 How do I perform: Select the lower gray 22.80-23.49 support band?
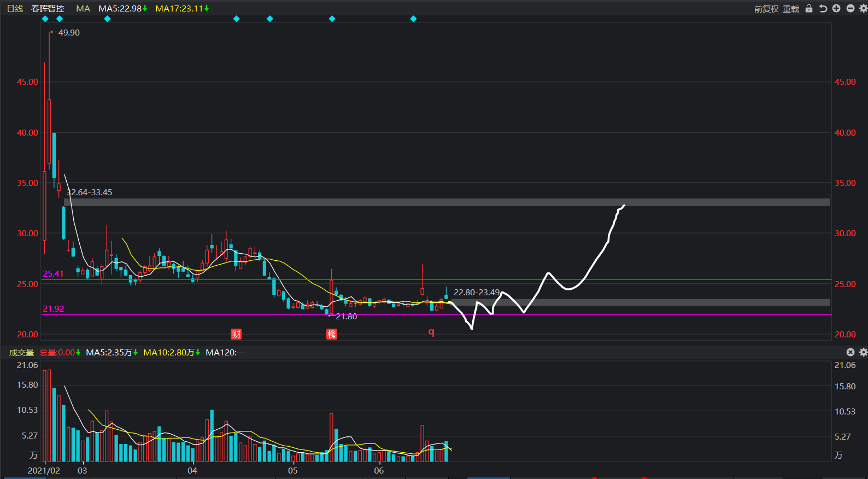(639, 302)
